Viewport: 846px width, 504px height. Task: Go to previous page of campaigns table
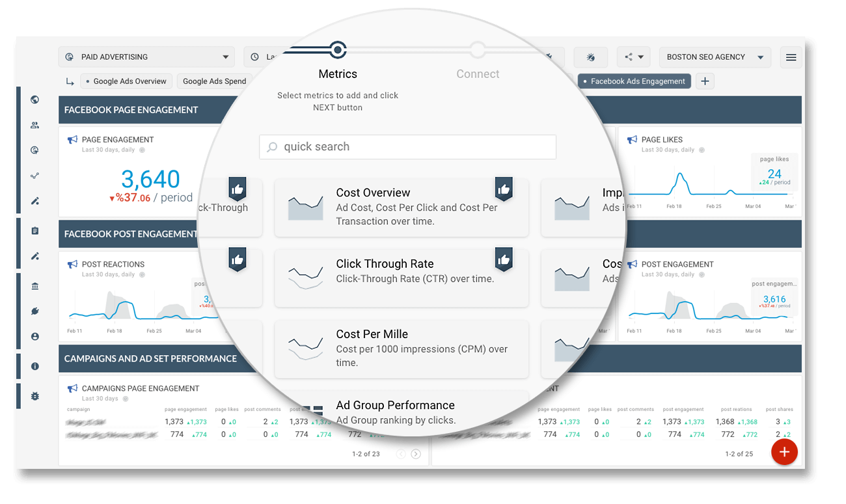402,454
